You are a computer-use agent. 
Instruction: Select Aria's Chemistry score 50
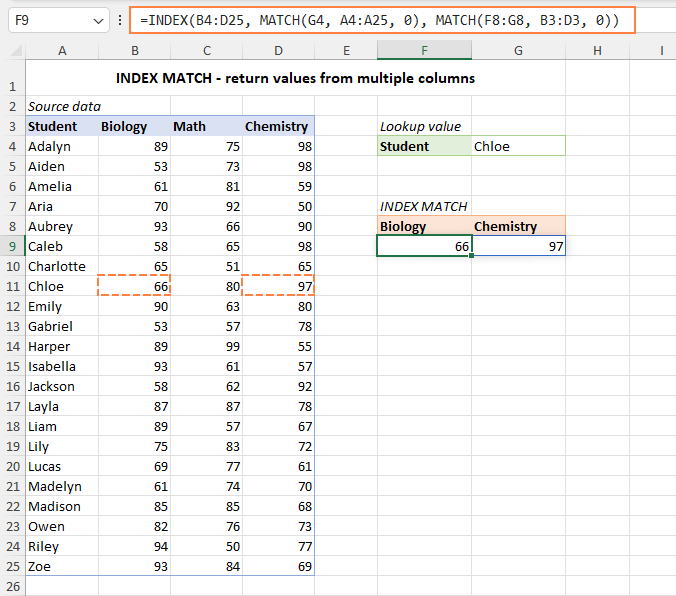pos(279,207)
